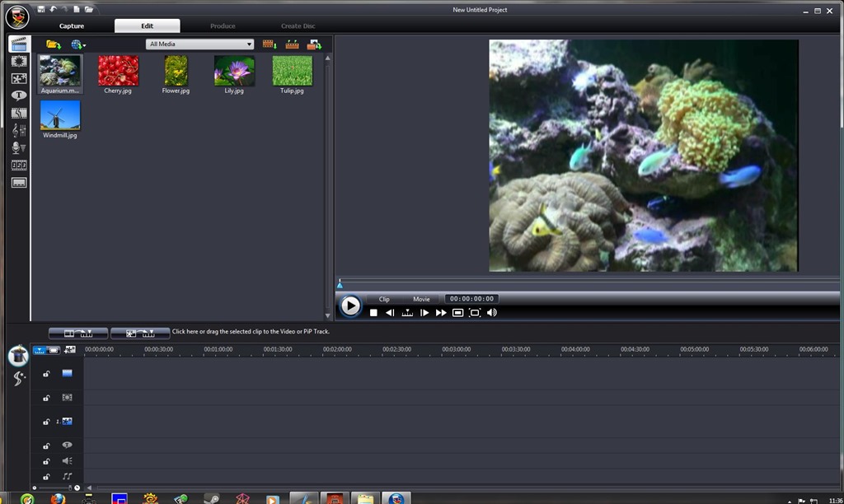Open the Title Room speech bubble icon
The width and height of the screenshot is (844, 504).
point(18,96)
